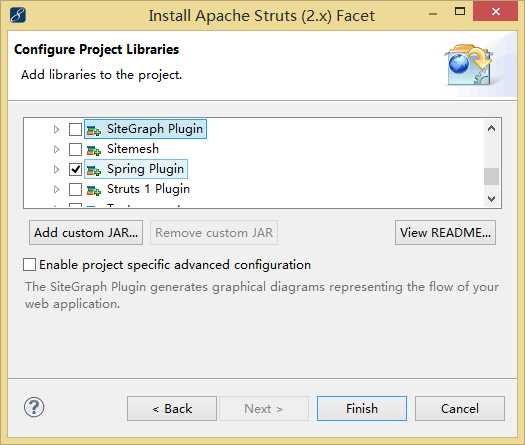Select the Sitemesh tree item label

[133, 149]
